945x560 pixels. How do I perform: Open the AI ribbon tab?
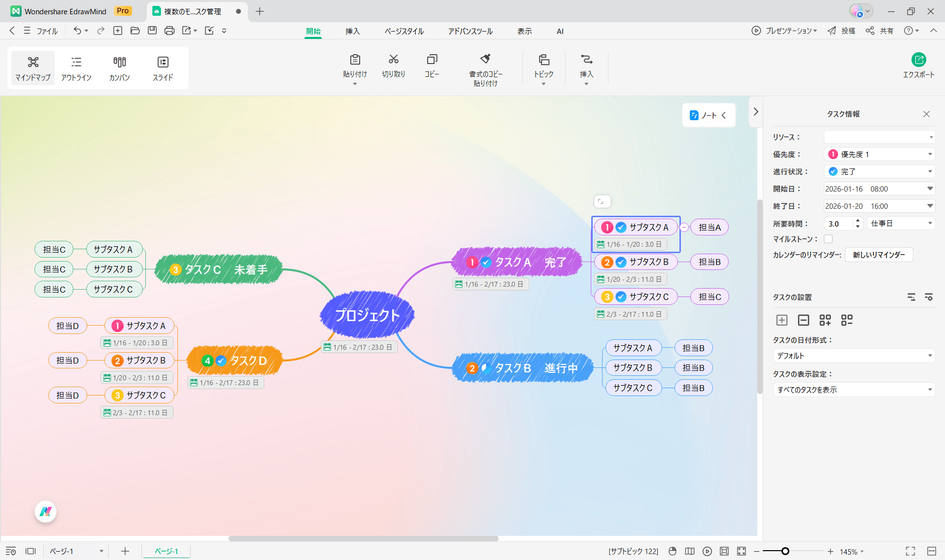pos(560,31)
